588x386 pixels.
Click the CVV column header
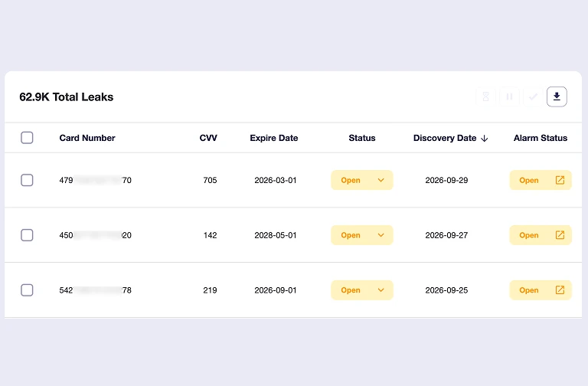tap(208, 138)
